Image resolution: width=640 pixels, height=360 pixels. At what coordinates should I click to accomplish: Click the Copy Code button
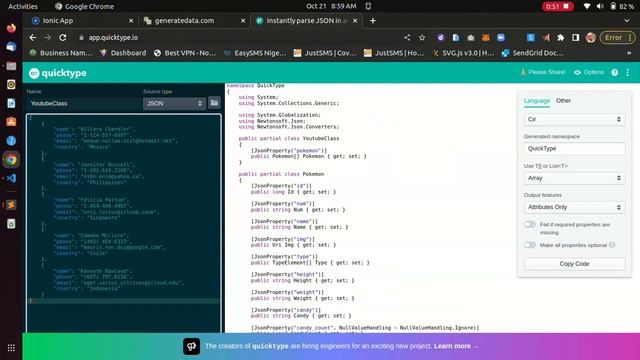point(574,264)
